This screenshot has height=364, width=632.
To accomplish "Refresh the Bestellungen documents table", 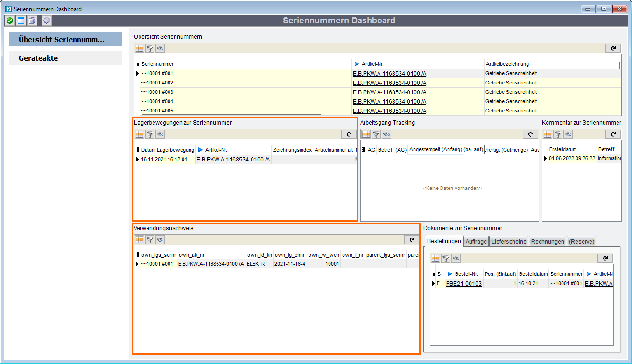I will click(x=605, y=258).
